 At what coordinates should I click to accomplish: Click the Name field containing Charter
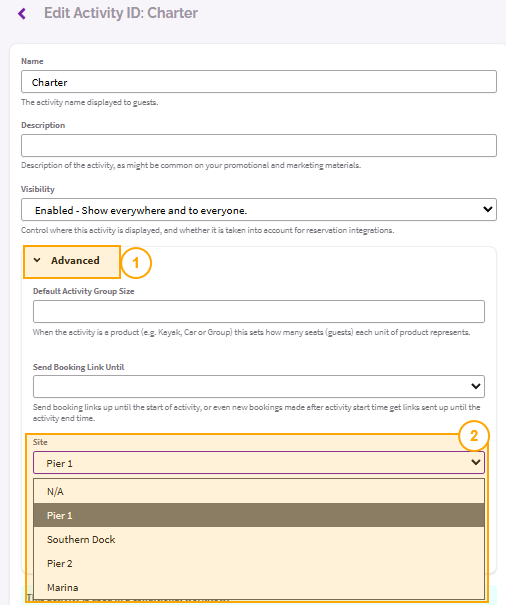pyautogui.click(x=259, y=81)
